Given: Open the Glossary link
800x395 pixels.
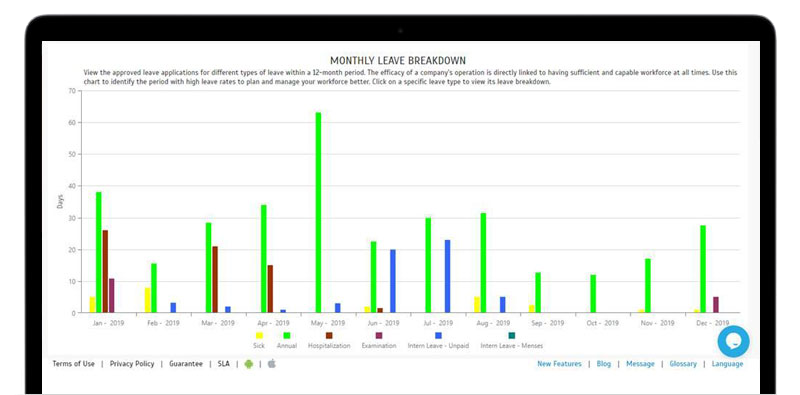Looking at the screenshot, I should [683, 364].
